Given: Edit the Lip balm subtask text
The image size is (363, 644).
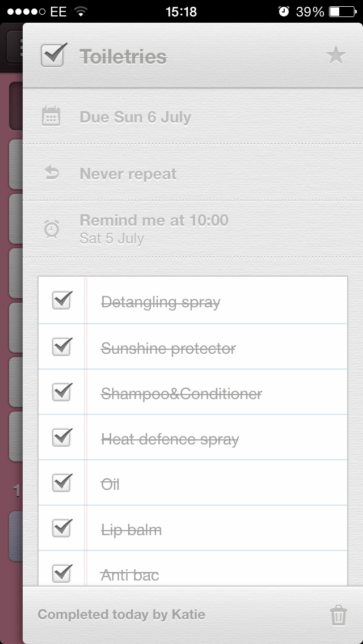Looking at the screenshot, I should [131, 530].
